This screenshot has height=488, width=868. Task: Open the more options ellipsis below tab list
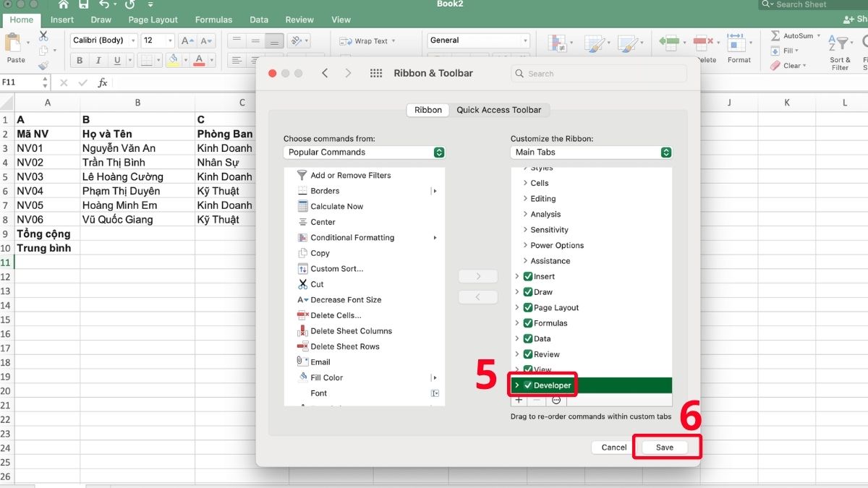[556, 400]
